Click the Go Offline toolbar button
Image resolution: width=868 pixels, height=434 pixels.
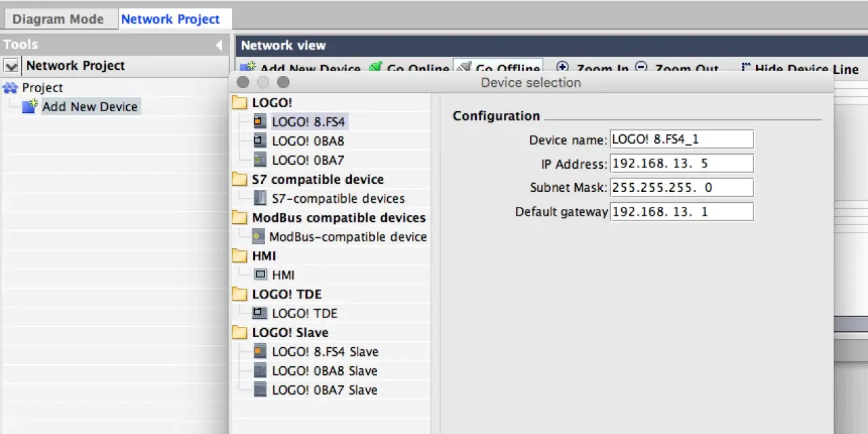(x=498, y=68)
